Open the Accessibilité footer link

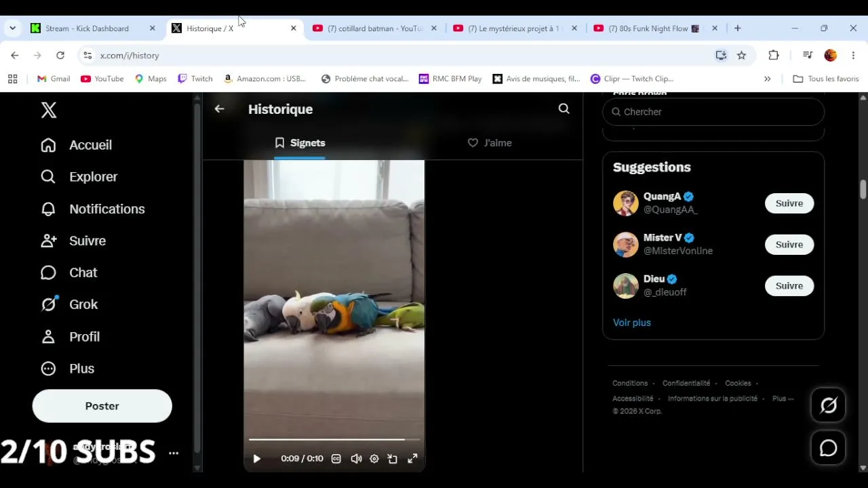633,399
